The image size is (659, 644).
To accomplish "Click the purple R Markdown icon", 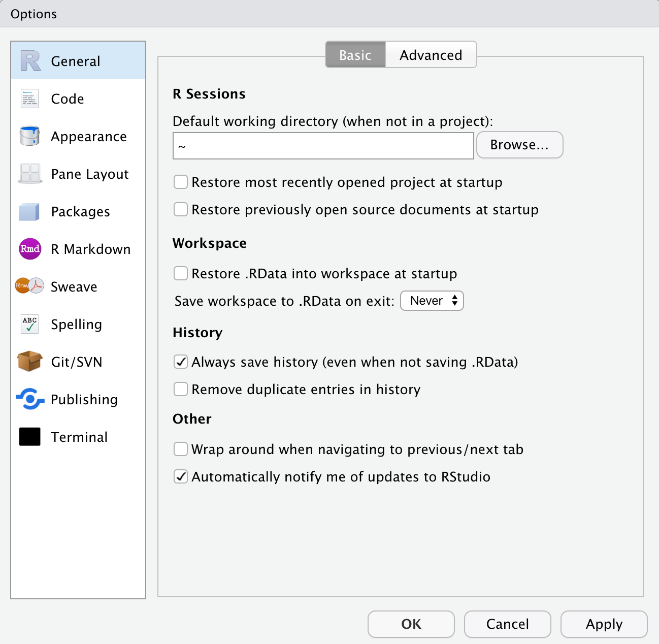I will (29, 249).
